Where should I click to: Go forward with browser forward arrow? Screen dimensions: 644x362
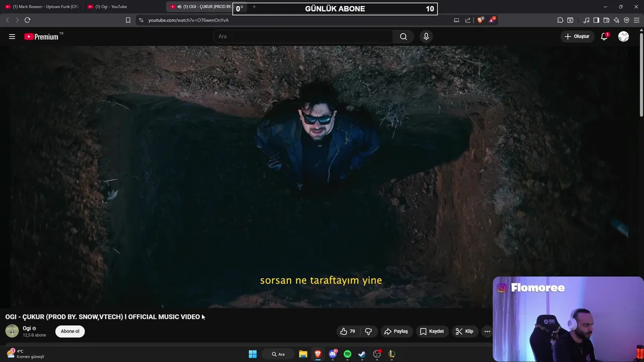click(17, 20)
